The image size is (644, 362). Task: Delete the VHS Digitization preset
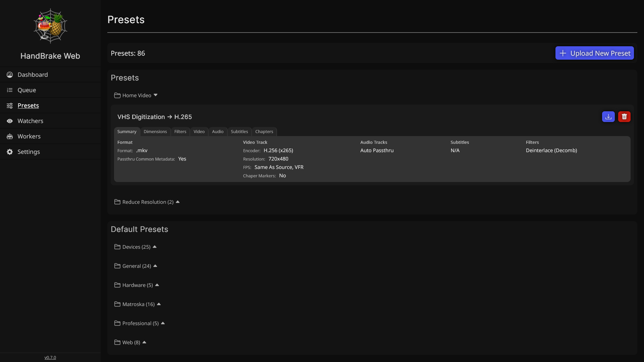(624, 117)
